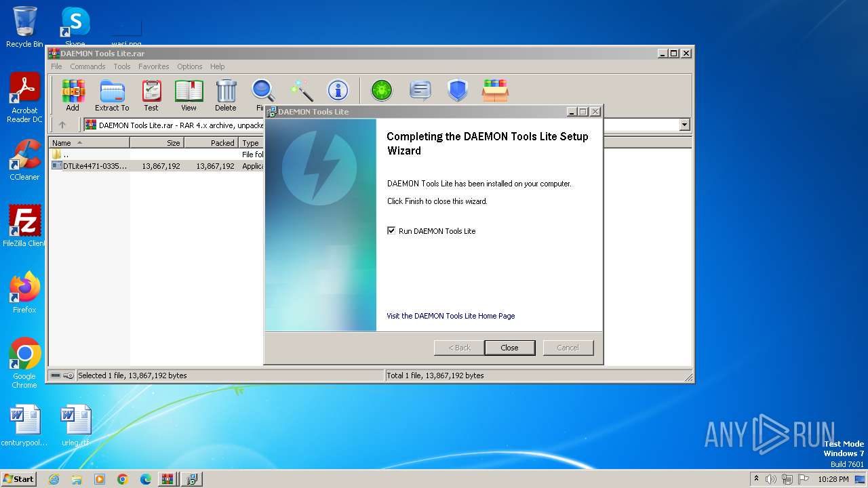Viewport: 868px width, 488px height.
Task: Expand the WinRAR address path dropdown
Action: (x=684, y=125)
